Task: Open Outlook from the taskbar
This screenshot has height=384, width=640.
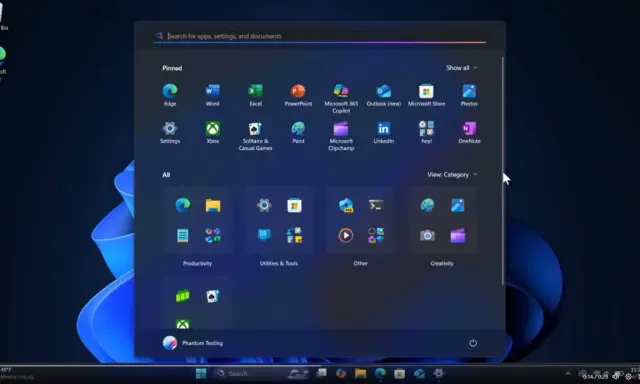Action: (419, 373)
